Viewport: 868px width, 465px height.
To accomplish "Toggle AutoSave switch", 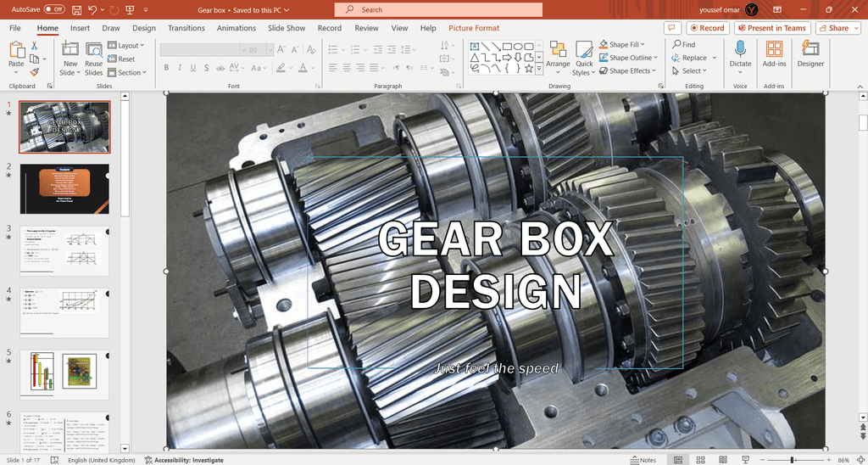I will pyautogui.click(x=53, y=9).
